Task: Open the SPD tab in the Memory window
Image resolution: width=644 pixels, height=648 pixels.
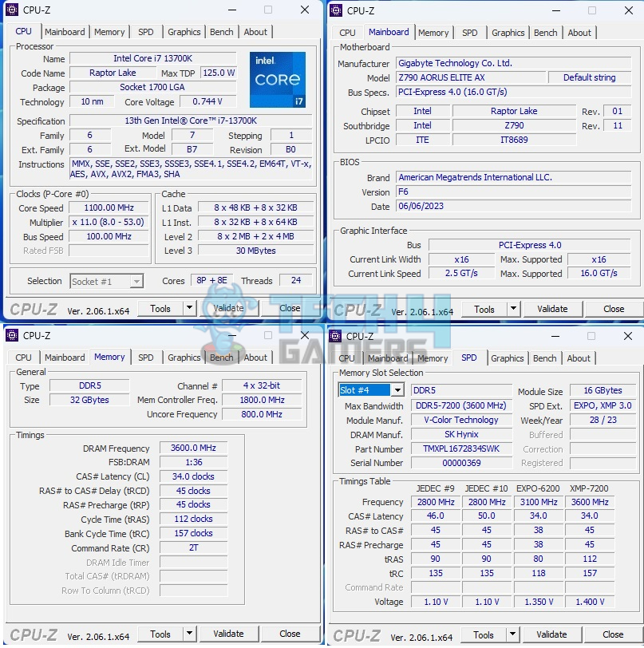Action: [x=145, y=358]
